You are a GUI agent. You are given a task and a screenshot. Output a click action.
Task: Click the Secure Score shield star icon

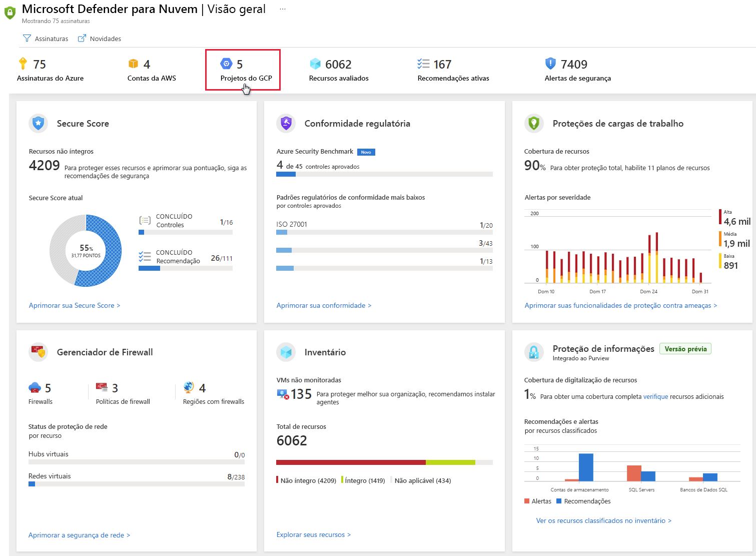(39, 123)
